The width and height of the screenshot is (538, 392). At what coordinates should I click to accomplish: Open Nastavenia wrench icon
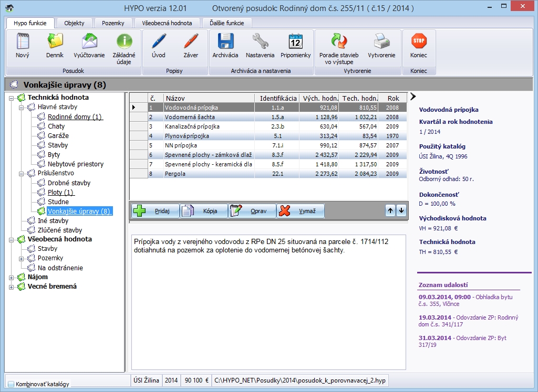(260, 41)
